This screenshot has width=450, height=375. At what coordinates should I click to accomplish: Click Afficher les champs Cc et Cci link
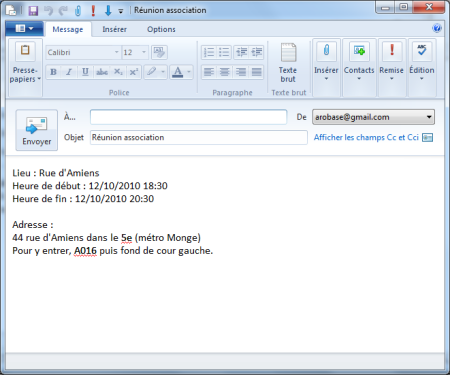point(366,137)
